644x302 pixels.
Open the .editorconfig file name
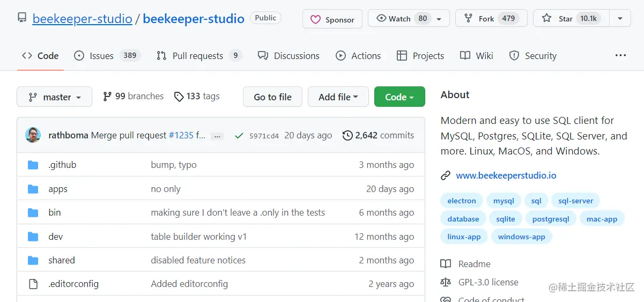pos(73,284)
